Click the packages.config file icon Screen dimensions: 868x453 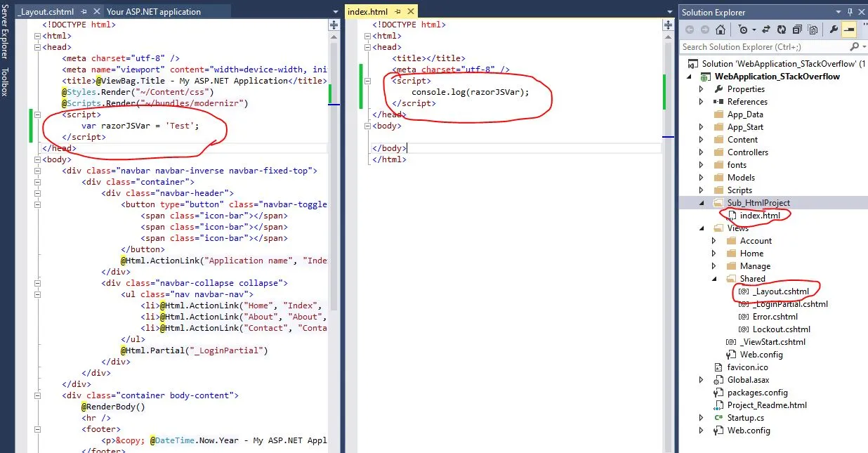[718, 393]
